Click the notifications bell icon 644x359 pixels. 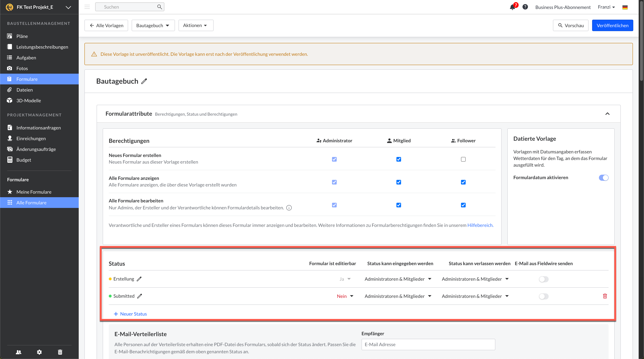click(x=512, y=7)
